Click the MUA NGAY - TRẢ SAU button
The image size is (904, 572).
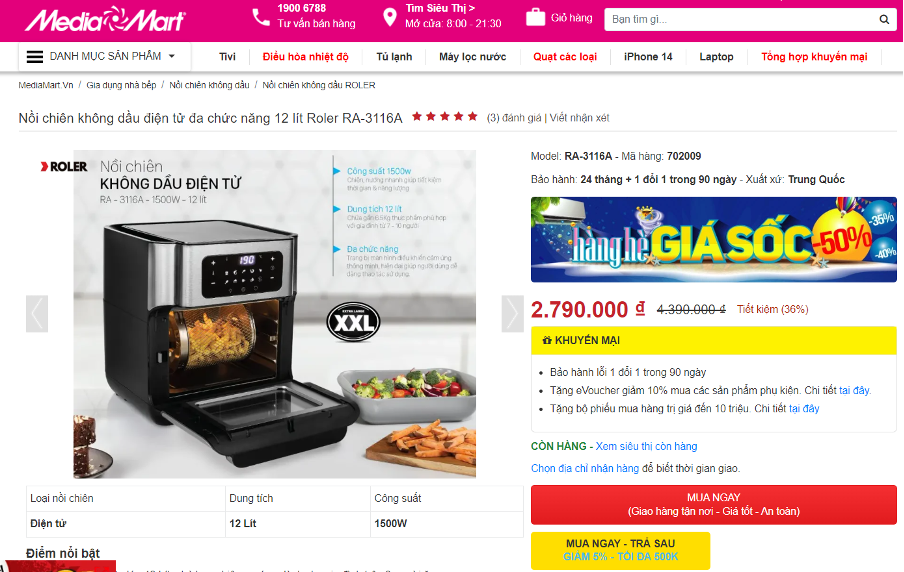(620, 550)
